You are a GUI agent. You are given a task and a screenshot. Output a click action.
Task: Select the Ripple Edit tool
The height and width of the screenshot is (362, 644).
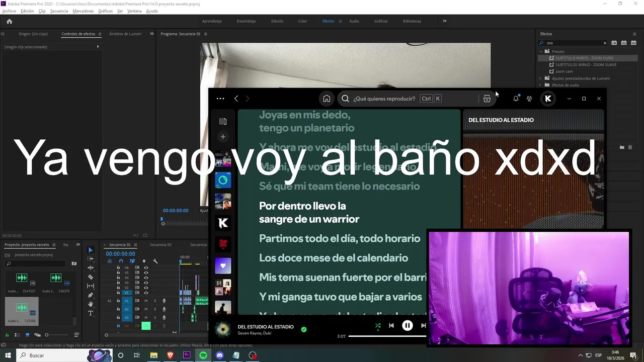(x=91, y=268)
